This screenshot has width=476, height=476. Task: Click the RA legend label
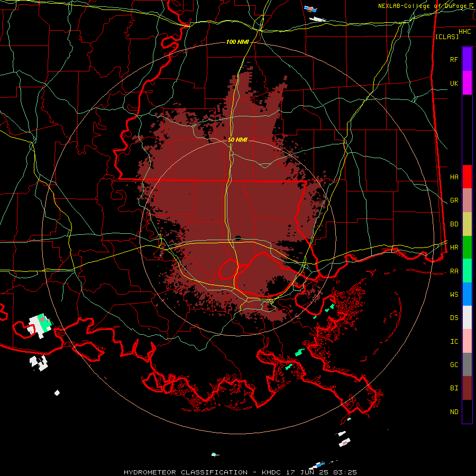click(454, 271)
